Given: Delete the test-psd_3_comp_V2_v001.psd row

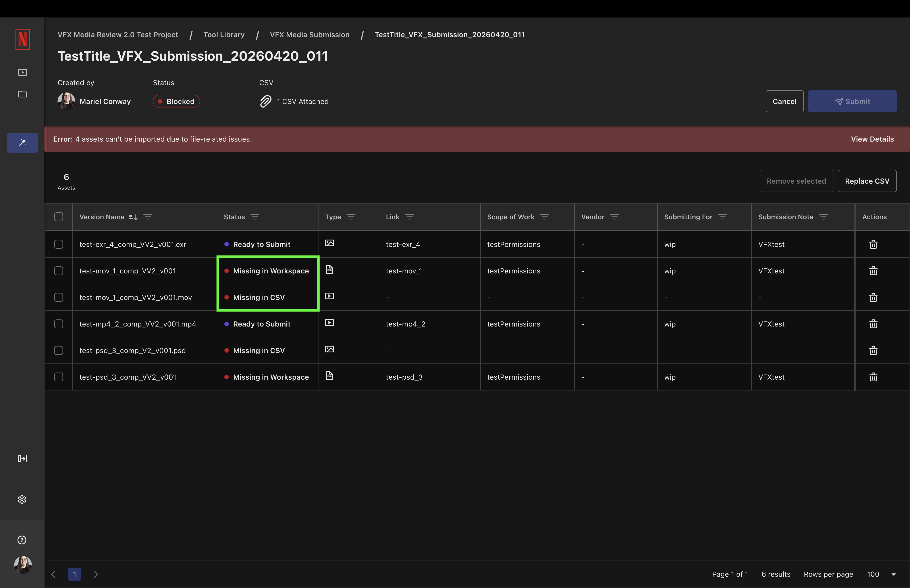Looking at the screenshot, I should [x=873, y=350].
